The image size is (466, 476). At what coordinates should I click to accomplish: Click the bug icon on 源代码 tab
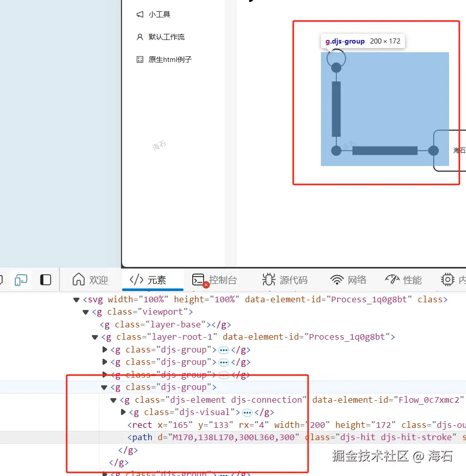(x=269, y=279)
